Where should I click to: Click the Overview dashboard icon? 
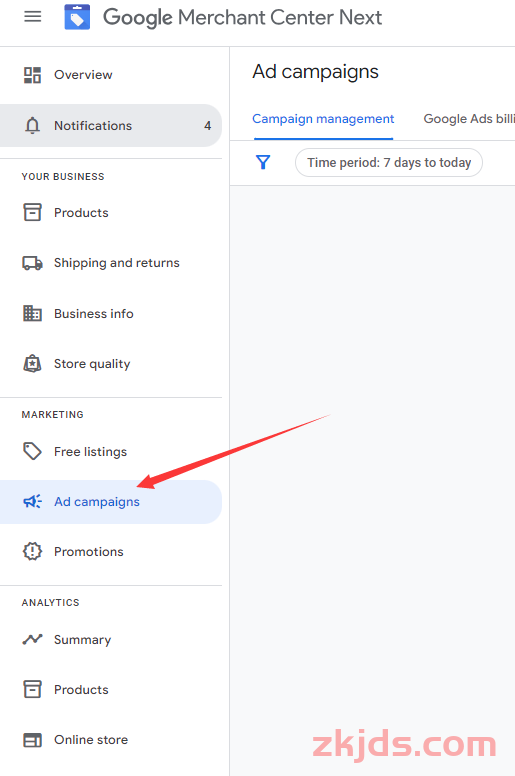[x=33, y=75]
